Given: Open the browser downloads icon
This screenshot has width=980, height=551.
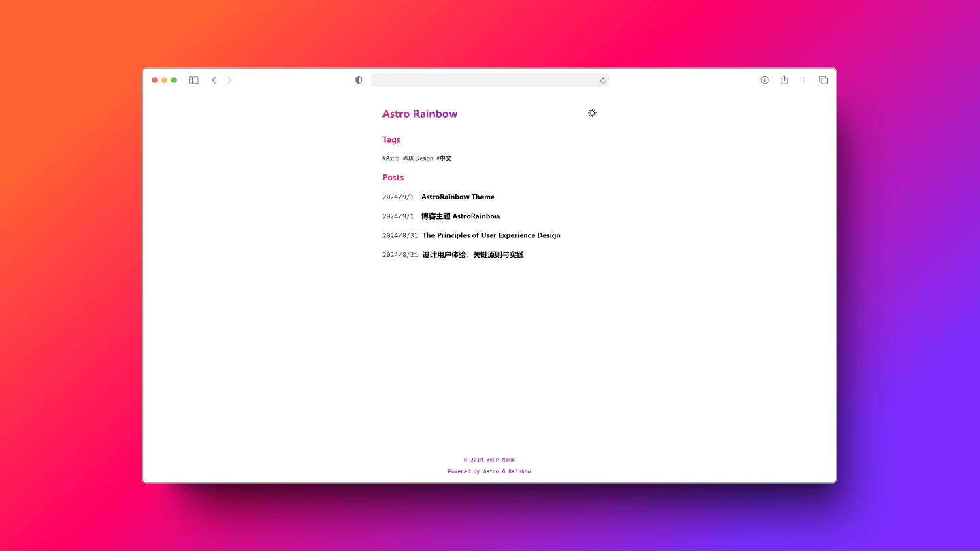Looking at the screenshot, I should point(765,80).
